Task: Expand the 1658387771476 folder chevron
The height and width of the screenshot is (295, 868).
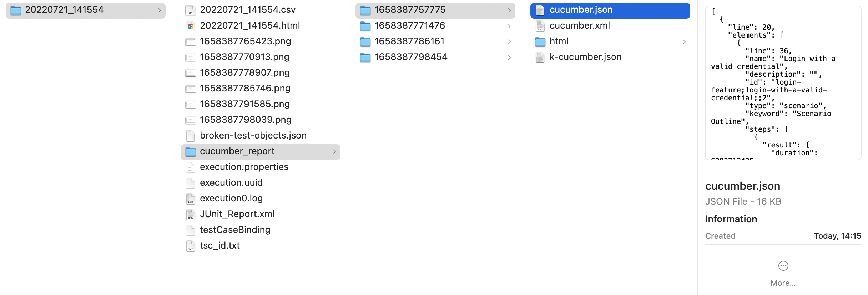Action: pos(509,26)
